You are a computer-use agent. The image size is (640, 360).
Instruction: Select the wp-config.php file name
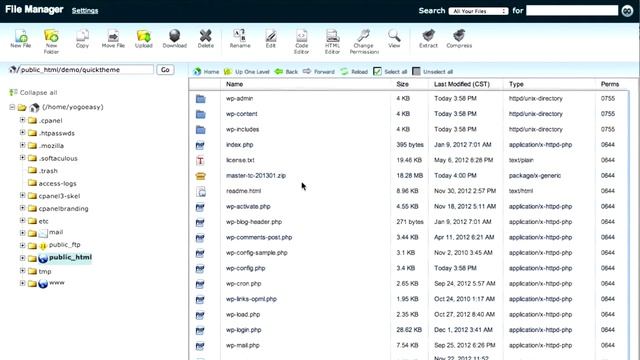point(245,268)
